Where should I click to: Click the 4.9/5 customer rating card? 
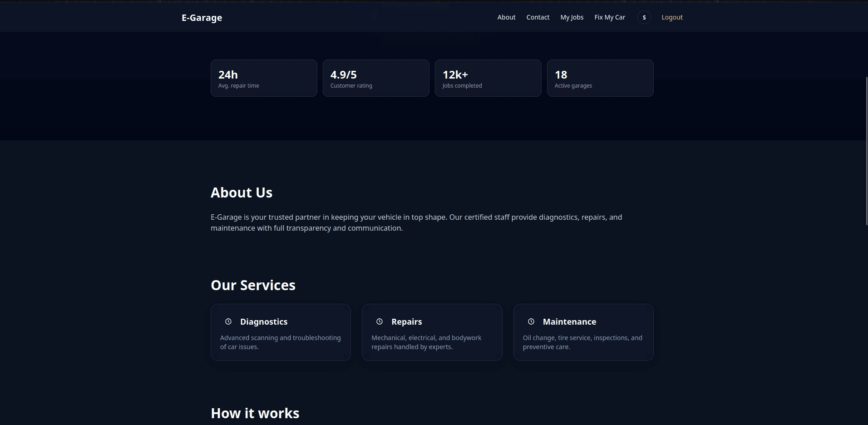(376, 78)
